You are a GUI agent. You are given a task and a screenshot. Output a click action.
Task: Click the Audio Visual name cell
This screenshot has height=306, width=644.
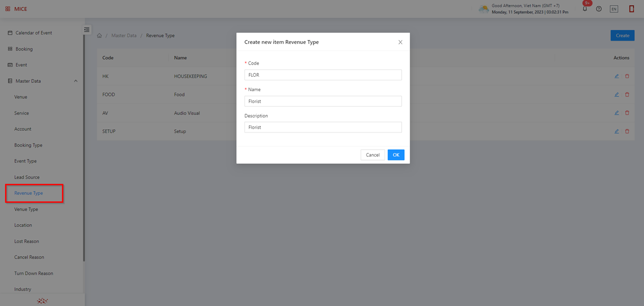coord(187,113)
